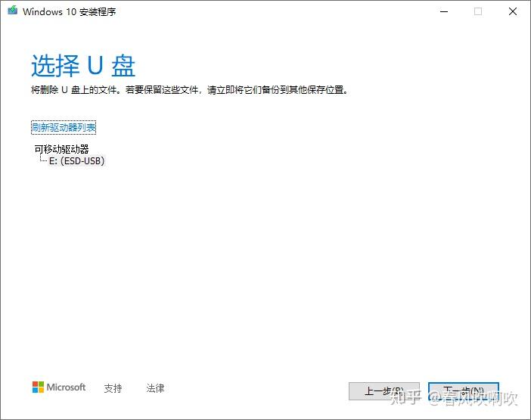The width and height of the screenshot is (531, 420).
Task: Open the 支持 link
Action: tap(113, 388)
